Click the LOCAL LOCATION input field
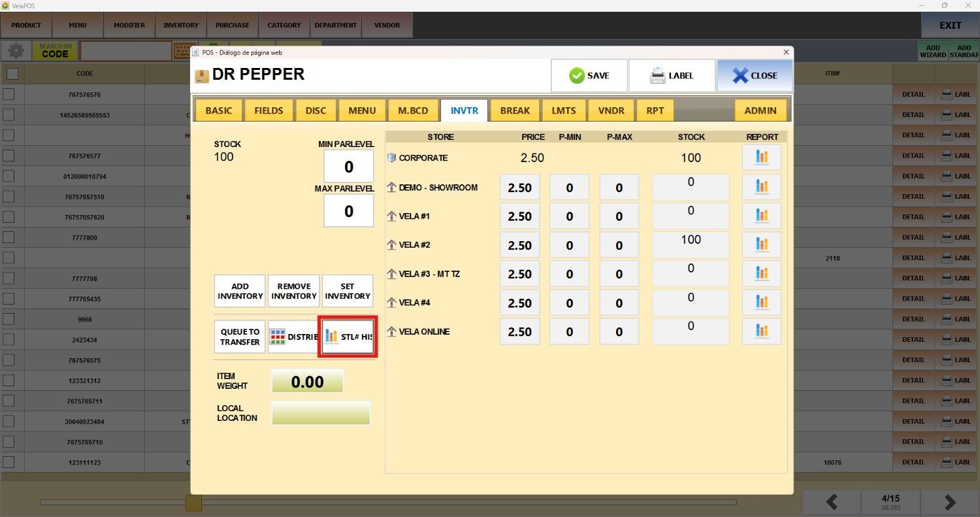The height and width of the screenshot is (517, 980). tap(321, 413)
